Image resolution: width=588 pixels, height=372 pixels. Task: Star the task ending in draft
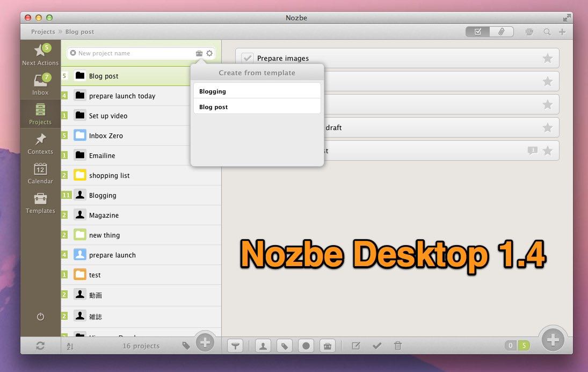[548, 127]
